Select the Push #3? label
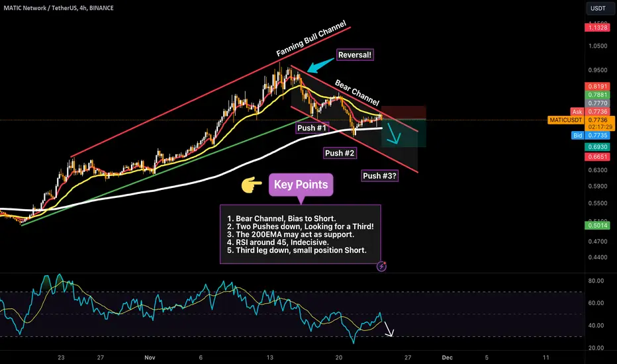 (380, 175)
